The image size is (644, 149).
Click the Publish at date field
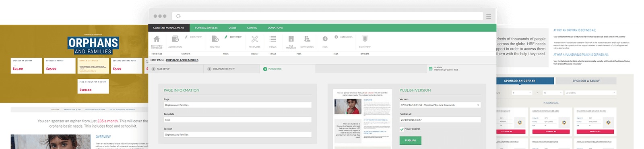[x=440, y=120]
